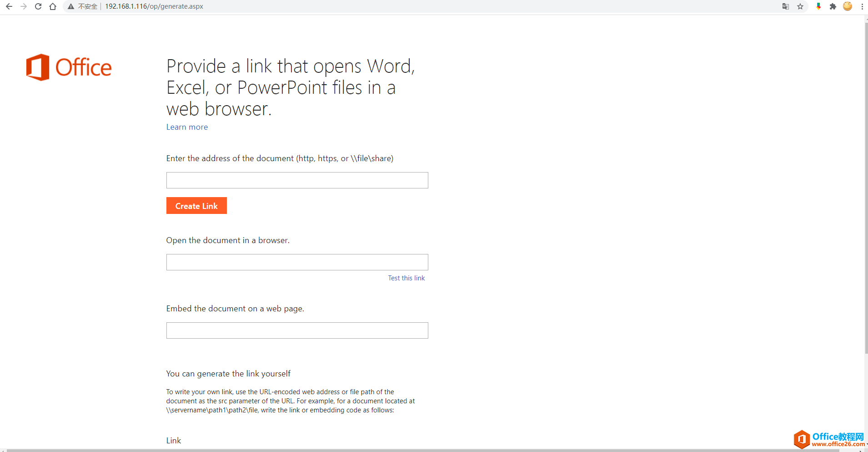The width and height of the screenshot is (868, 452).
Task: Click the smiley face profile avatar
Action: point(848,6)
